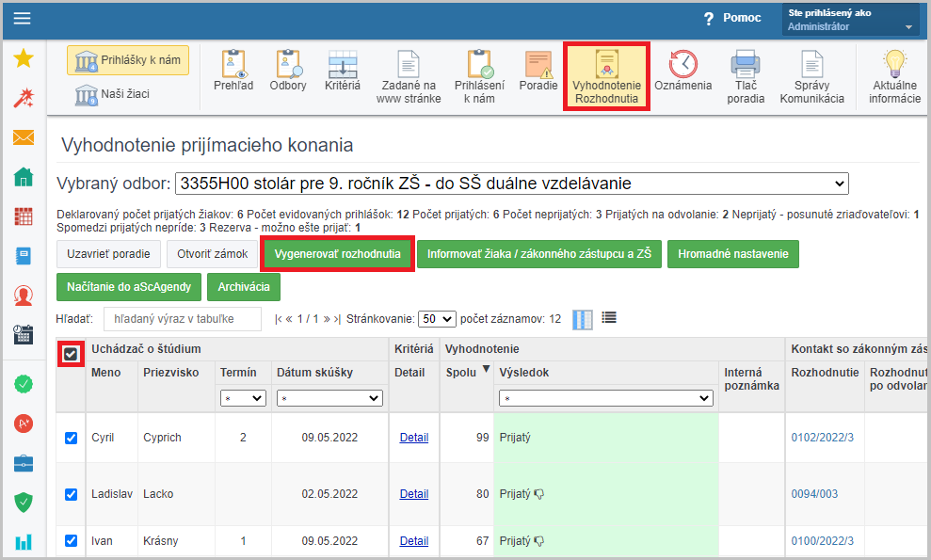Switch to Naši žiaci tab
This screenshot has height=560, width=931.
[x=113, y=94]
